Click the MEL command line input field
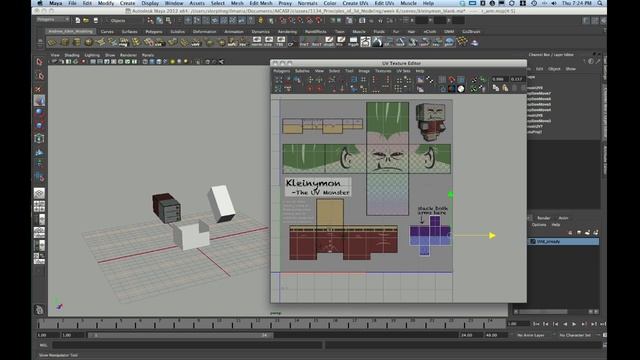640x360 pixels. click(x=188, y=345)
